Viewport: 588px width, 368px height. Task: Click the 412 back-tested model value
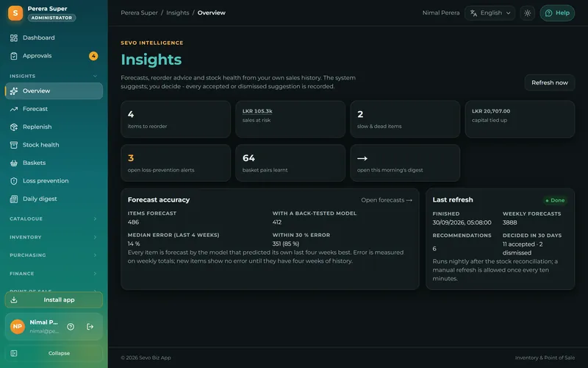click(x=277, y=222)
